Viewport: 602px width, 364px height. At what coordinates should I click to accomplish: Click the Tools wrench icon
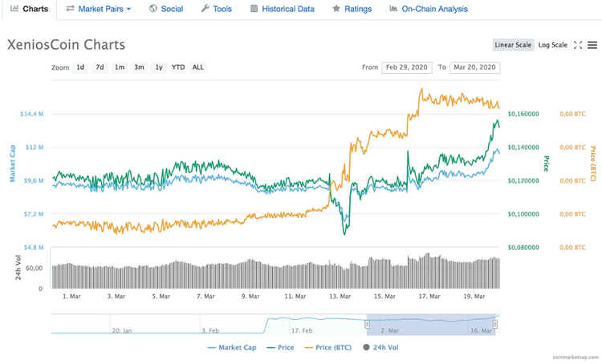click(x=205, y=9)
